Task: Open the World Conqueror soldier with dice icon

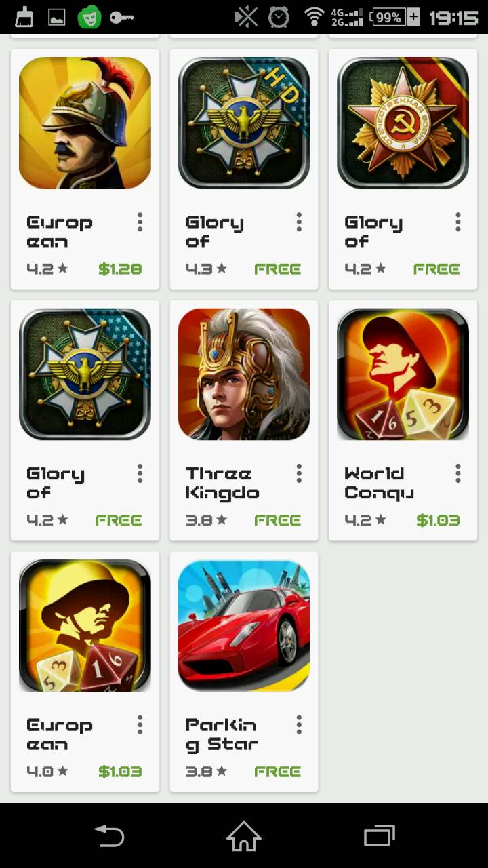Action: click(x=403, y=374)
